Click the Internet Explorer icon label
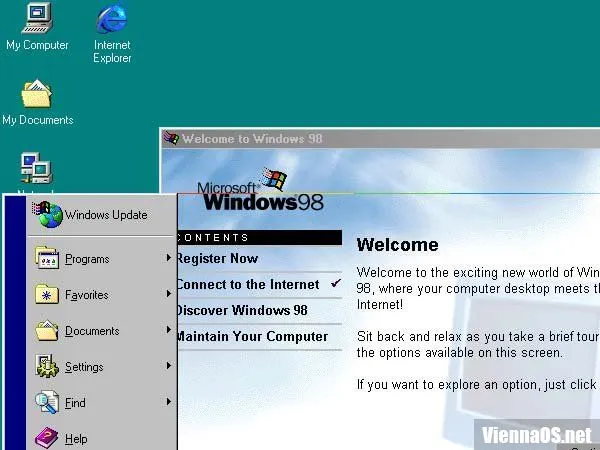600x450 pixels. (112, 52)
